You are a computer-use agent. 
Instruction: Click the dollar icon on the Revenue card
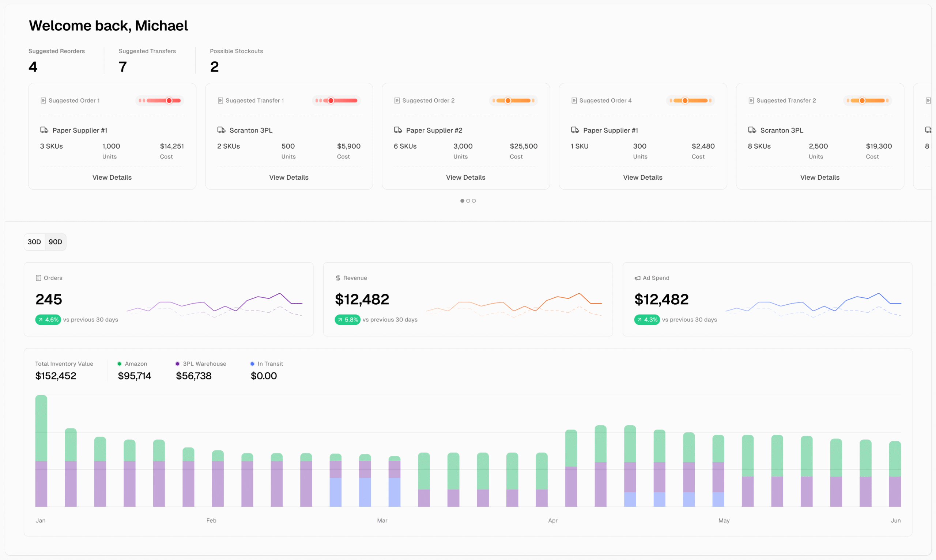(337, 278)
